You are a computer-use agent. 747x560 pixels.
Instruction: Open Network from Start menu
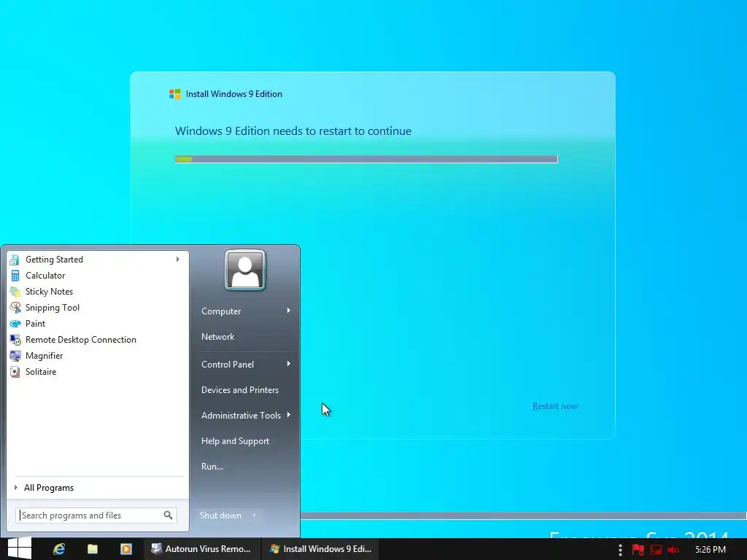[217, 337]
